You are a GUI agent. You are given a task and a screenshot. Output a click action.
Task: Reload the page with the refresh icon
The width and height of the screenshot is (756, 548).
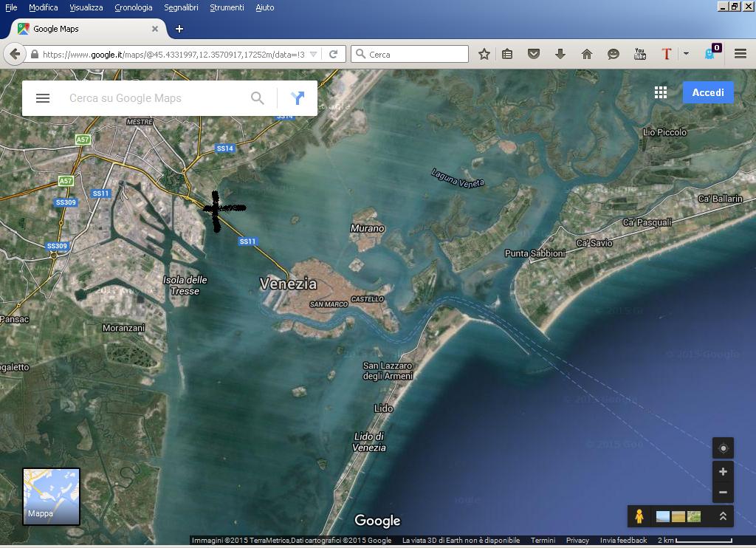tap(333, 54)
